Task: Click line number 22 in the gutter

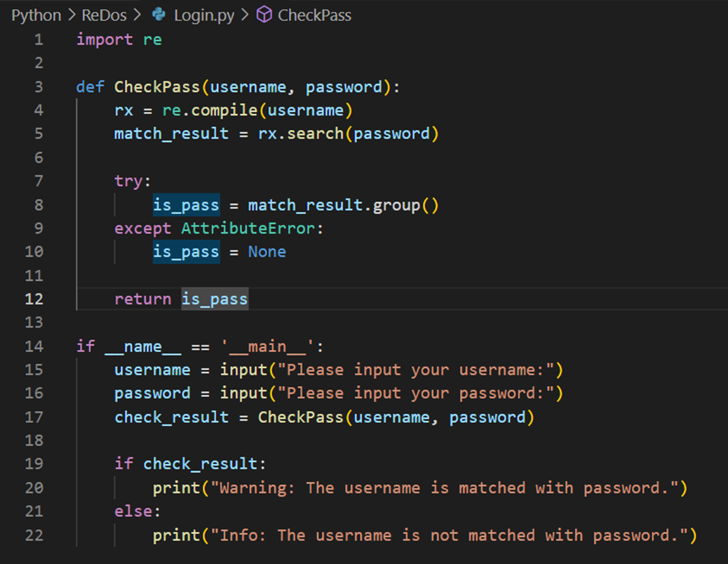Action: click(x=34, y=535)
